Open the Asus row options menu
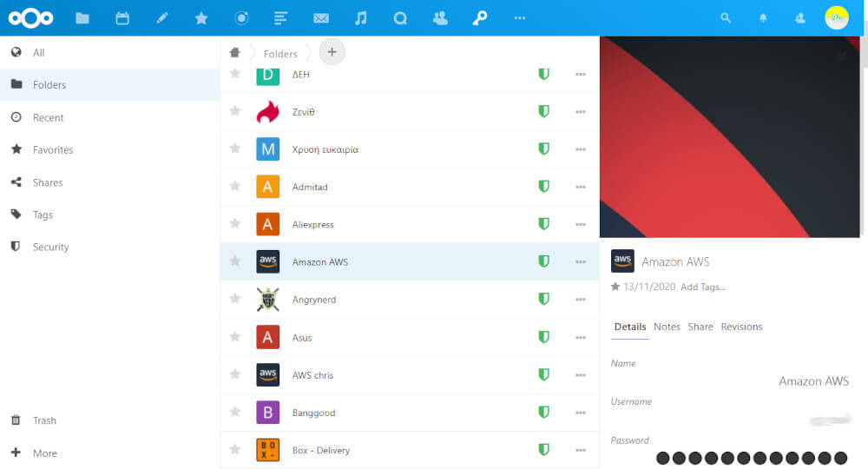The height and width of the screenshot is (469, 868). tap(580, 338)
